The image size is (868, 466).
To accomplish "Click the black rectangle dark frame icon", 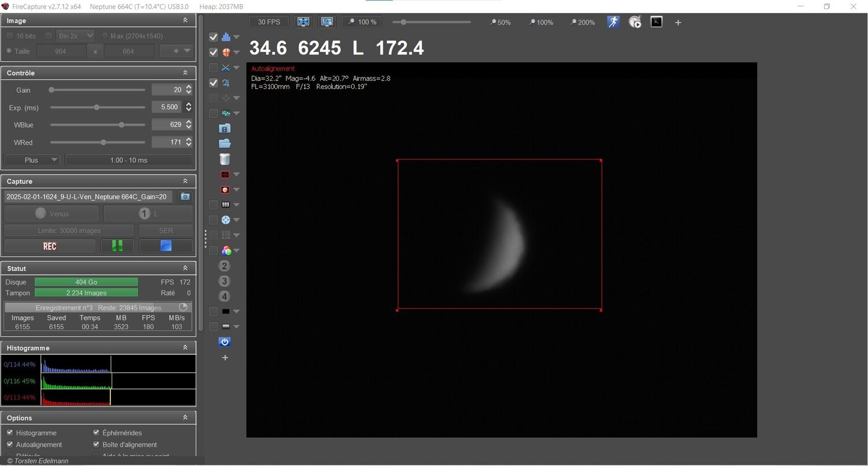I will (226, 311).
